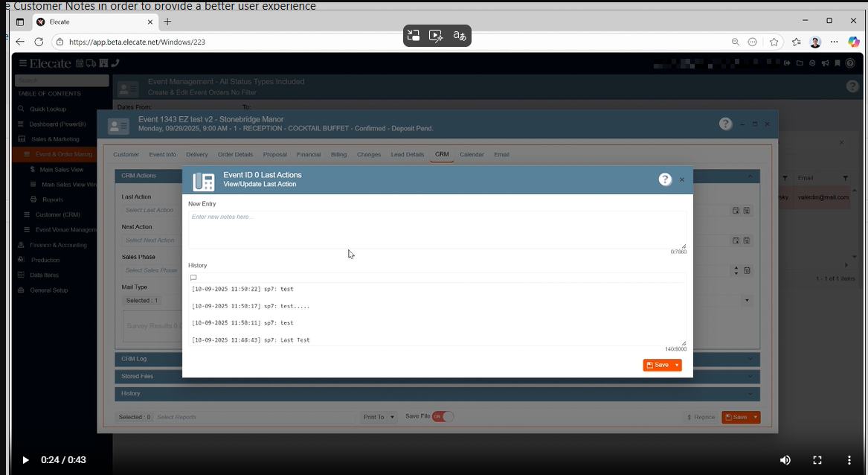
Task: Open the Print To dropdown
Action: 379,417
